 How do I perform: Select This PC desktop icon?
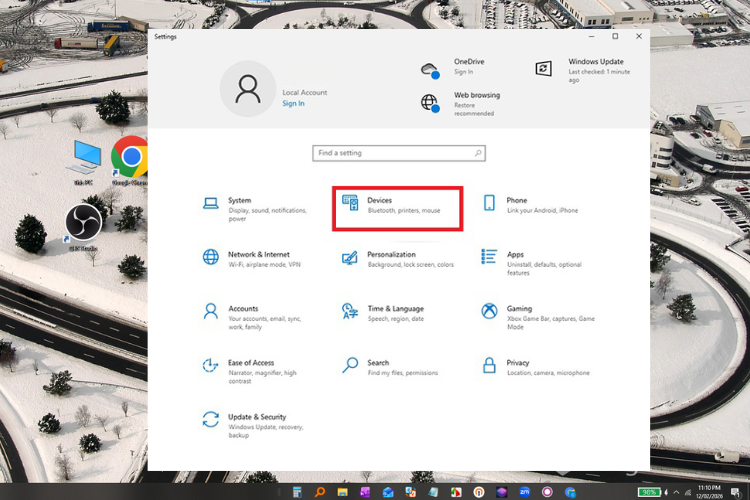pos(84,162)
